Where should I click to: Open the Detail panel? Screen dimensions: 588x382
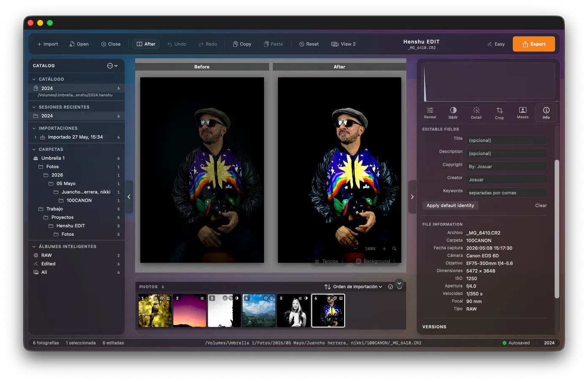coord(476,113)
